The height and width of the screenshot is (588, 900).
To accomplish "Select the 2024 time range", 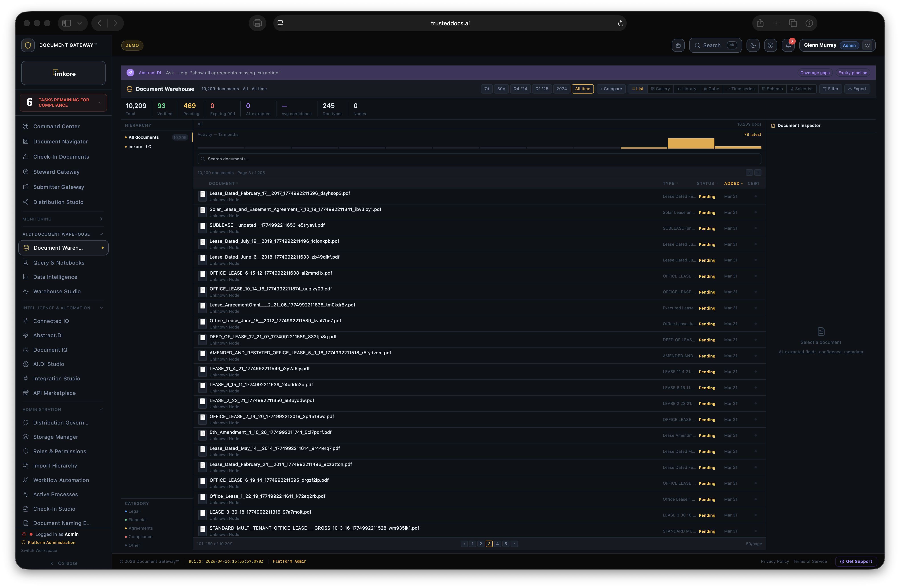I will [562, 89].
